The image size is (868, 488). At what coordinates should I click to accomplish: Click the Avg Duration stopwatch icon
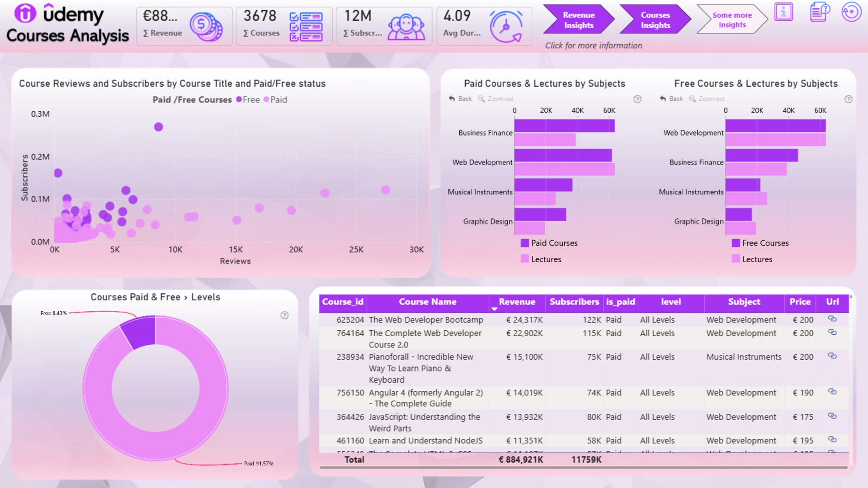coord(506,27)
